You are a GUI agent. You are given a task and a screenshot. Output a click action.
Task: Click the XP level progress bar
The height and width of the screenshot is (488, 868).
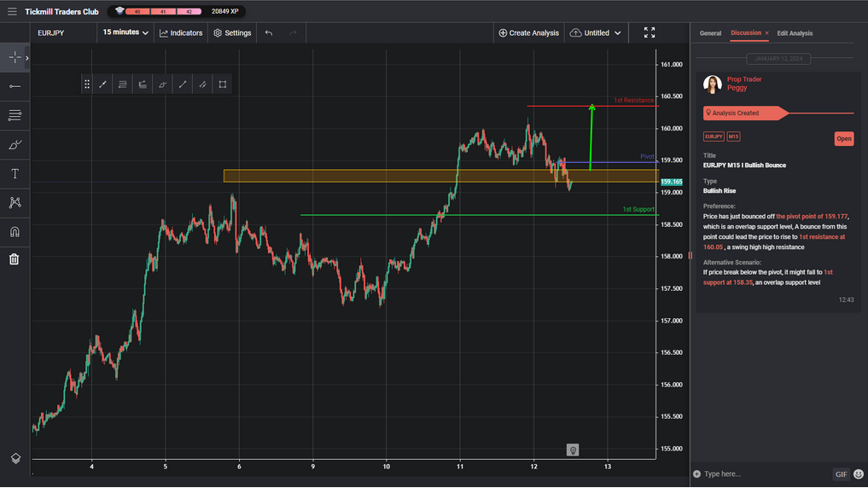(x=163, y=11)
